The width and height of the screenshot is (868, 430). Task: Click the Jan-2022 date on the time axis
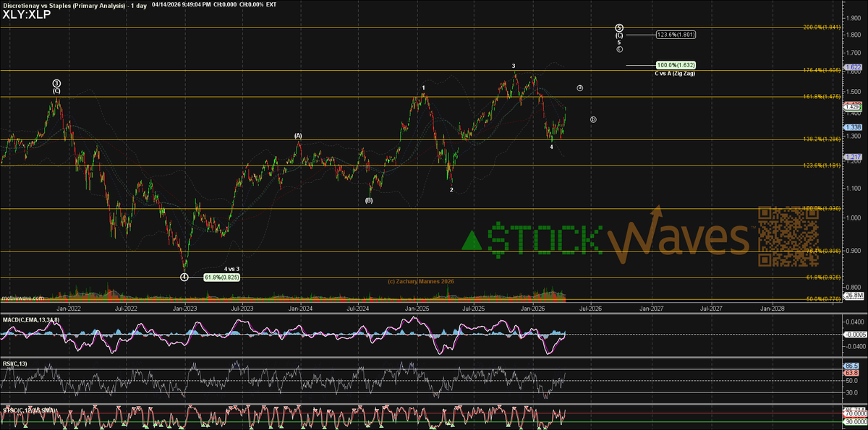point(67,307)
